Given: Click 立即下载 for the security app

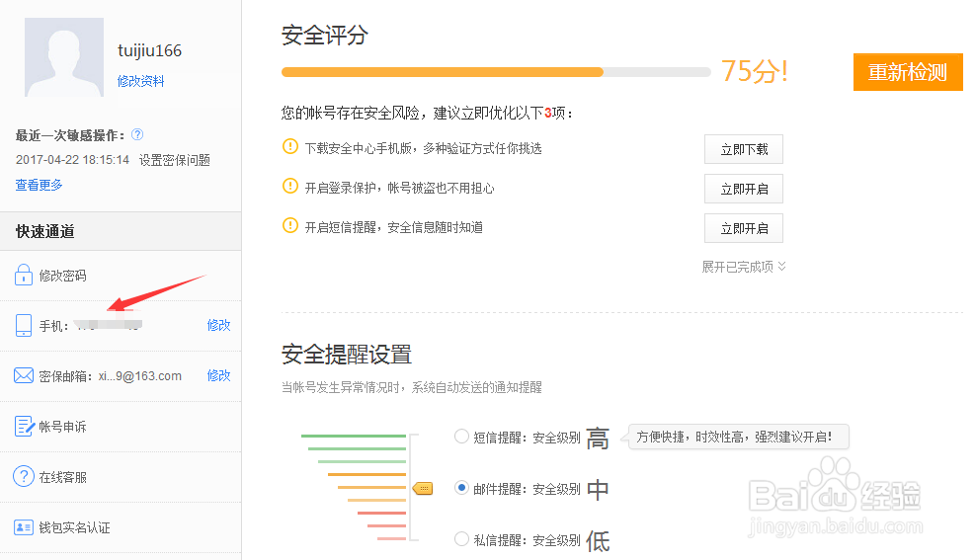Looking at the screenshot, I should click(x=743, y=150).
